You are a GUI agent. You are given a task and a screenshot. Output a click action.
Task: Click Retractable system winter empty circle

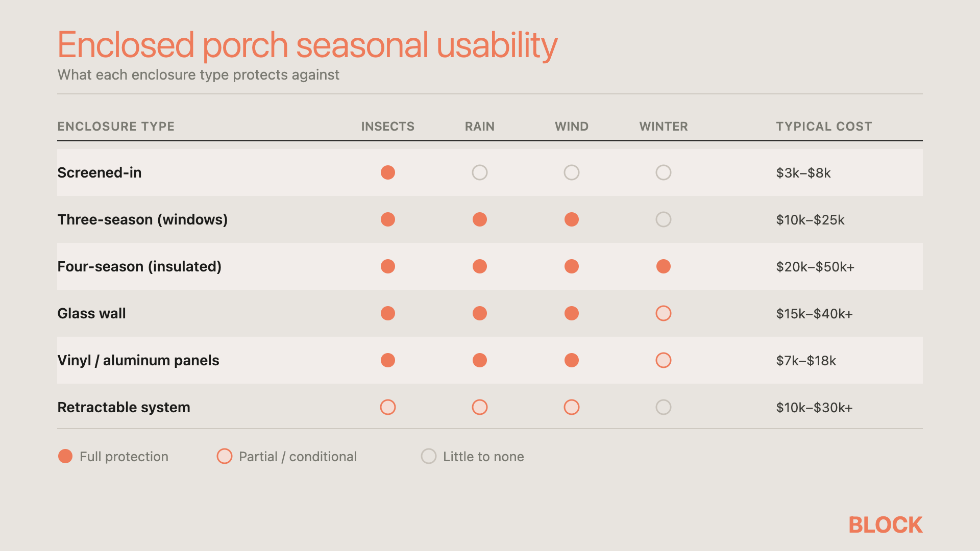pyautogui.click(x=664, y=407)
